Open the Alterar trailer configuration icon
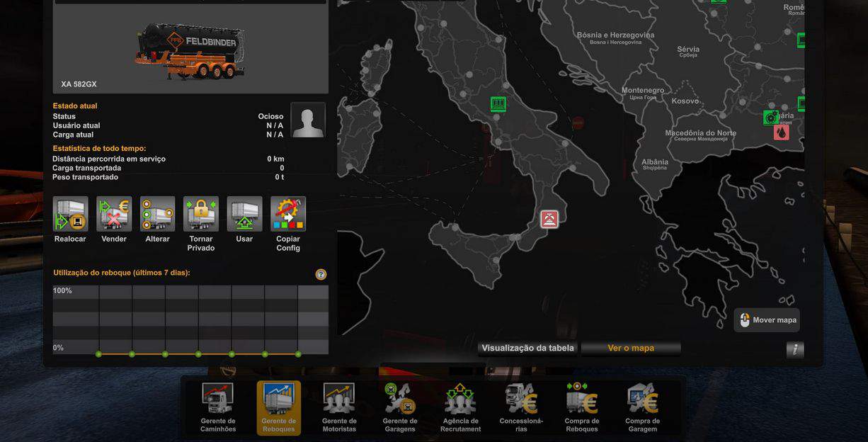 157,214
